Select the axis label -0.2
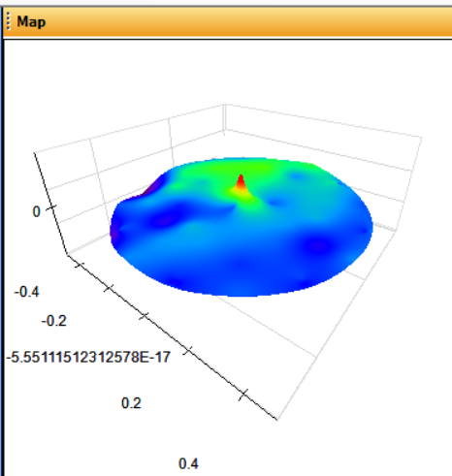The image size is (452, 476). pyautogui.click(x=53, y=321)
